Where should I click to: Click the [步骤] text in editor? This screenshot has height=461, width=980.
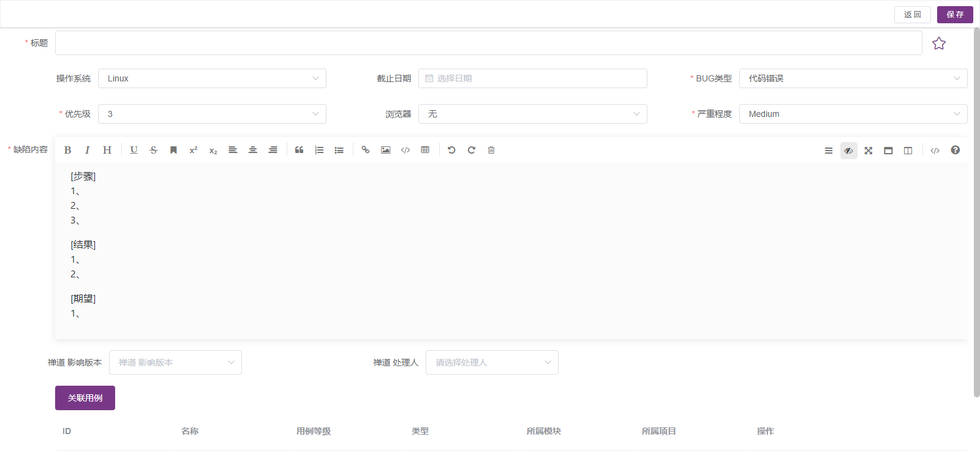83,176
